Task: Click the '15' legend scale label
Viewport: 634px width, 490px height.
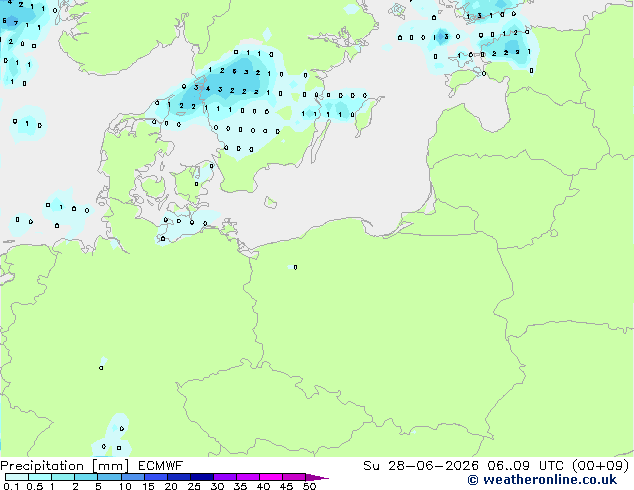Action: click(148, 486)
